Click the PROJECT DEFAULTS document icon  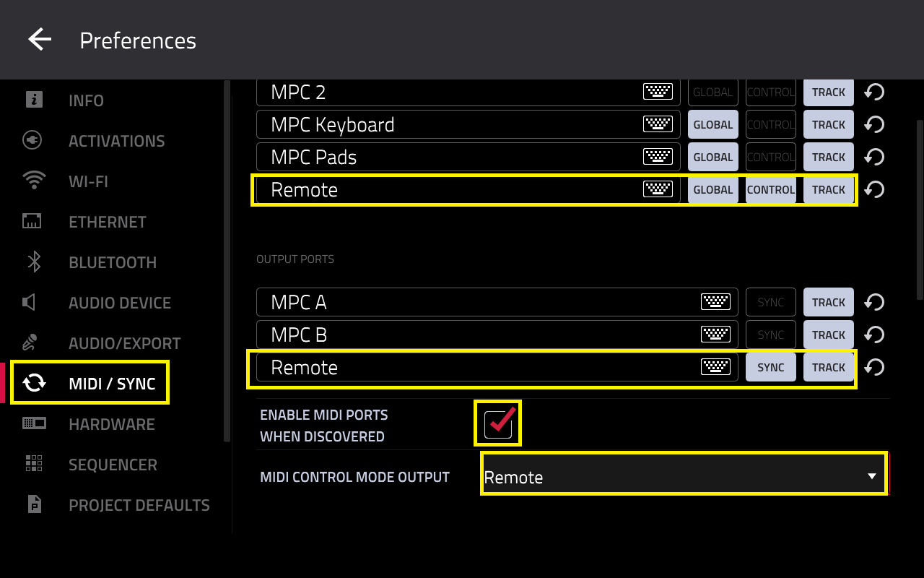[x=34, y=504]
